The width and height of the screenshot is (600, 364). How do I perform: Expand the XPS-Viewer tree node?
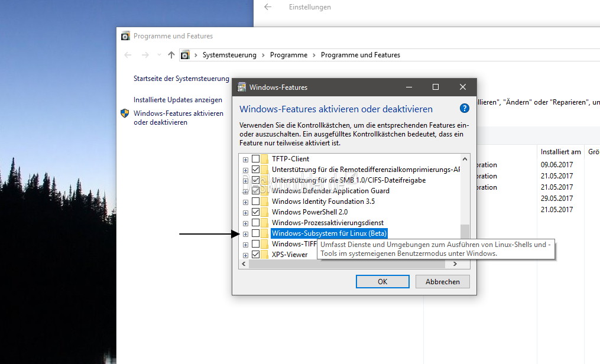(x=246, y=255)
